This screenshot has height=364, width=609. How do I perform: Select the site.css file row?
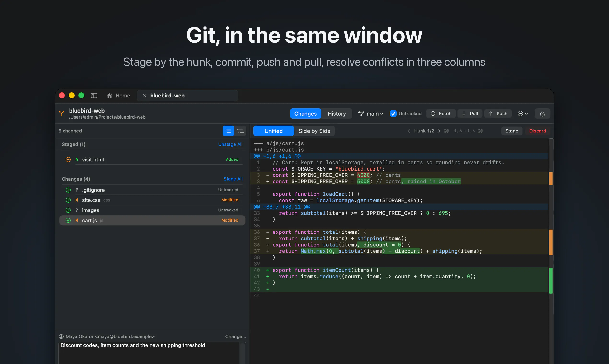(152, 200)
